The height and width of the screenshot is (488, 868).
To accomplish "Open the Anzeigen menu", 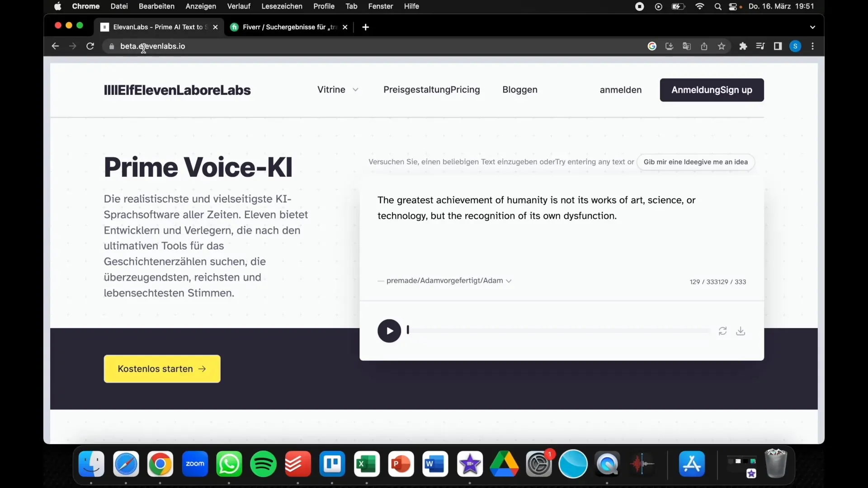I will coord(201,6).
